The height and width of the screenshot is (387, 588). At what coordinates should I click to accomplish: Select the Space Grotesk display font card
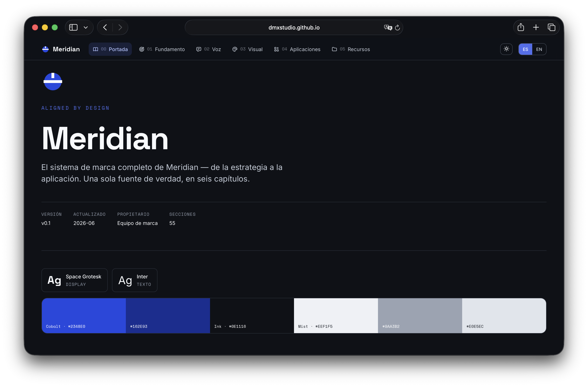[x=75, y=280]
